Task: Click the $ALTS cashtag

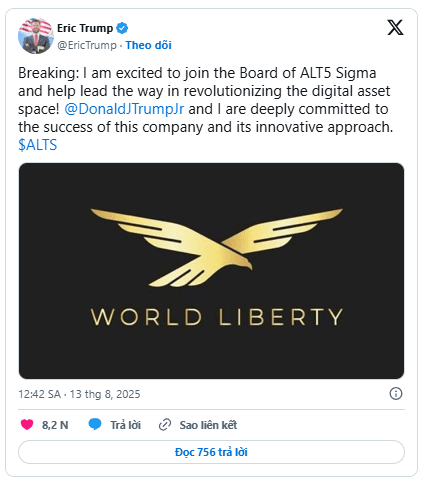Action: click(x=38, y=145)
